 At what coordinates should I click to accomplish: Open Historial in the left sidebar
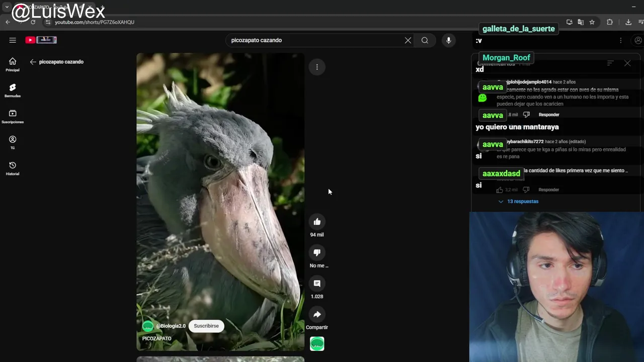(13, 168)
